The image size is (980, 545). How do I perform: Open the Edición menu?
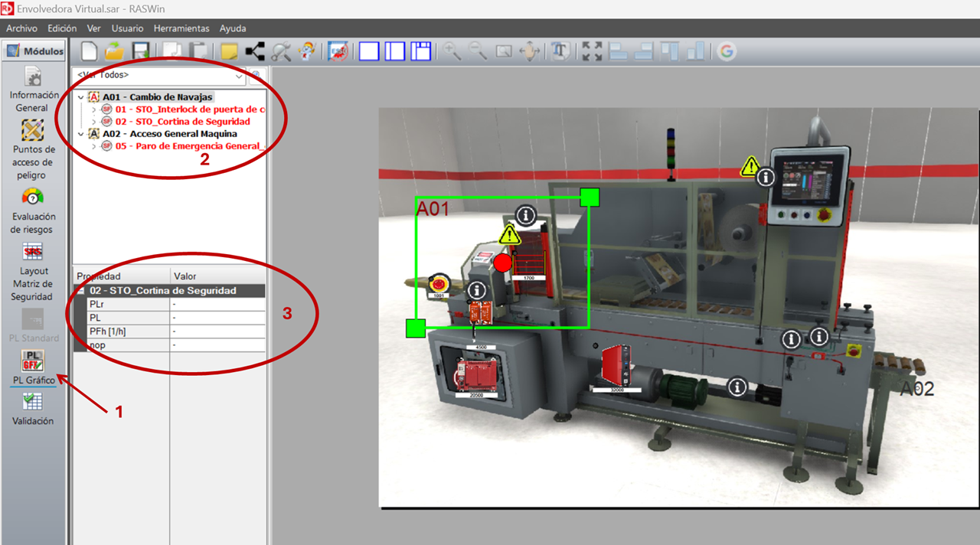coord(62,28)
